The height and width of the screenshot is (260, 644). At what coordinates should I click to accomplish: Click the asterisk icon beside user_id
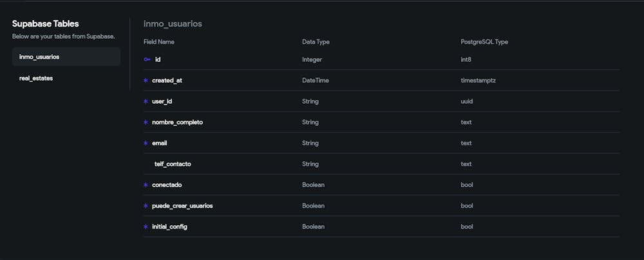[x=146, y=101]
